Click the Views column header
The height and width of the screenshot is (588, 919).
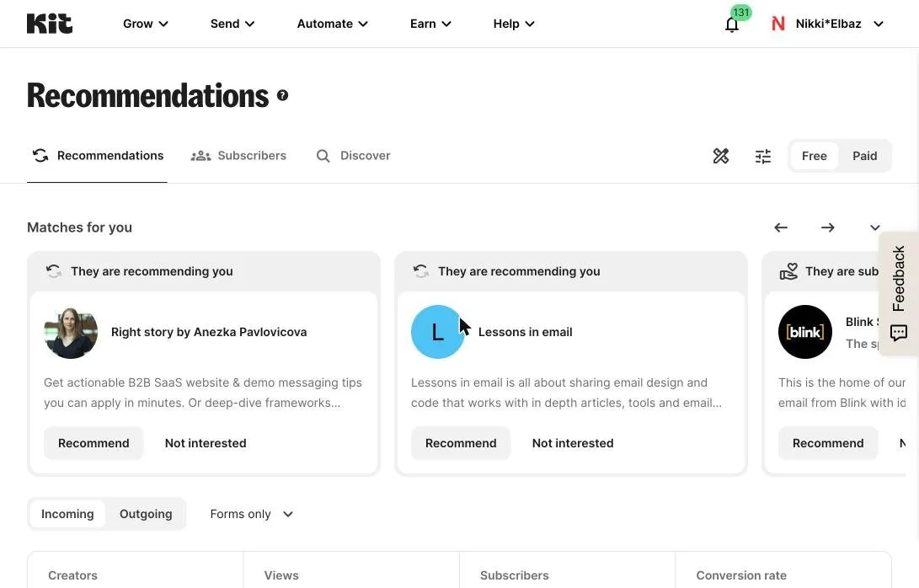coord(281,575)
